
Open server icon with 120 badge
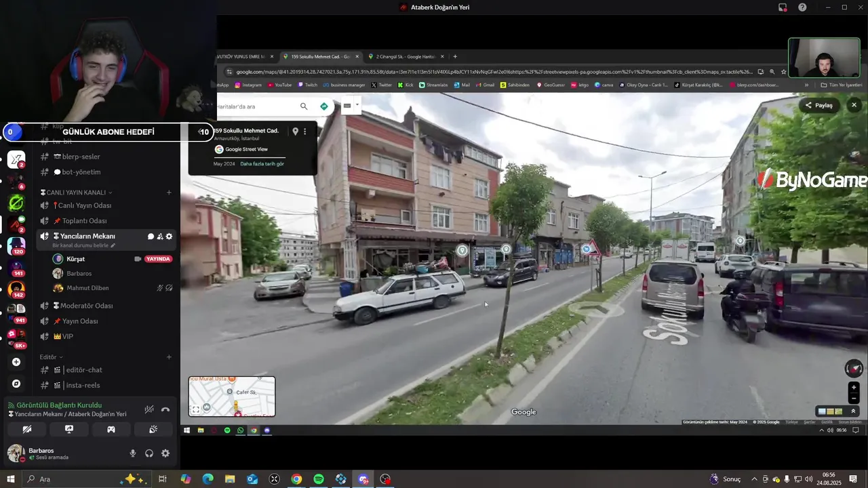point(16,245)
